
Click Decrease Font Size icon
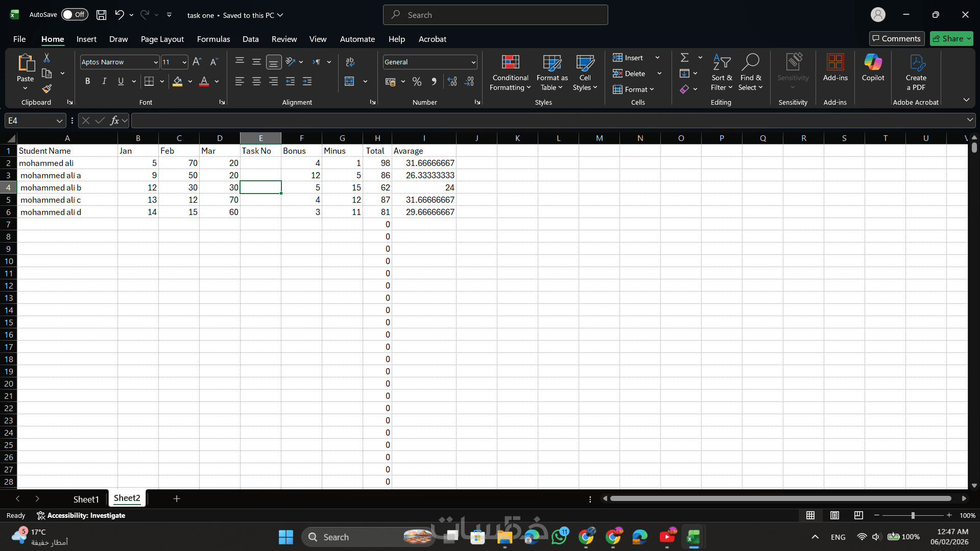pyautogui.click(x=214, y=62)
